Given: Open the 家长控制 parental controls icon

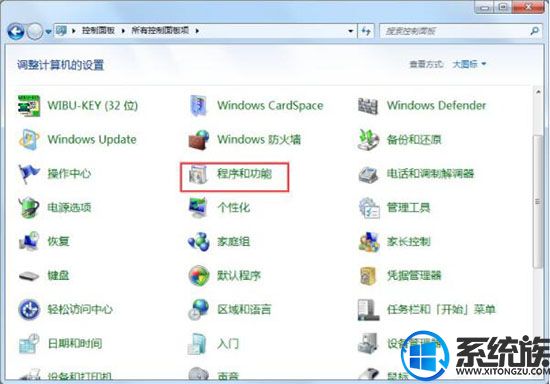Looking at the screenshot, I should coord(369,242).
